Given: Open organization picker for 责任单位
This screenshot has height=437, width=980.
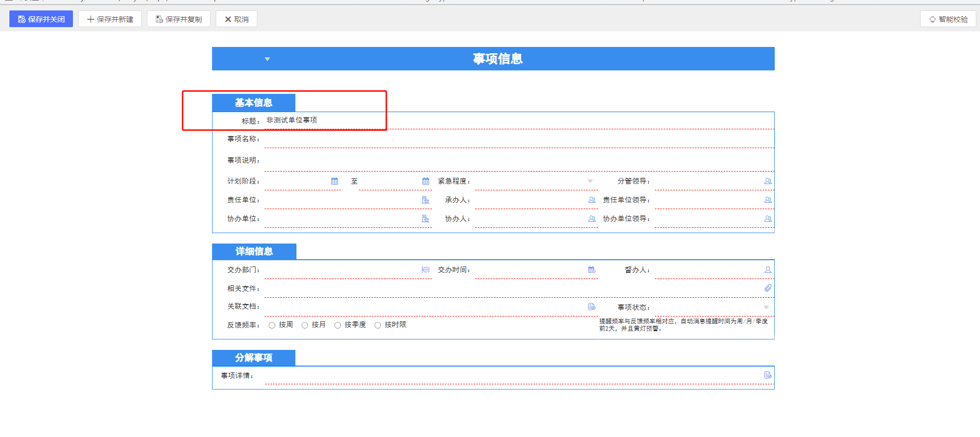Looking at the screenshot, I should point(426,200).
